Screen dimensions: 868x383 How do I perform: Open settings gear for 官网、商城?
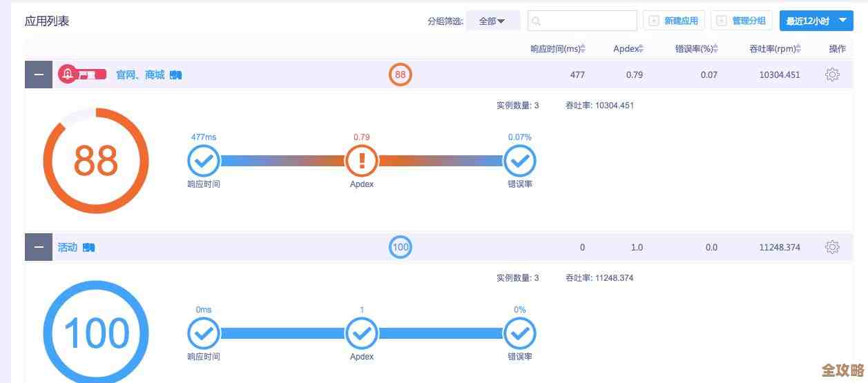pyautogui.click(x=832, y=75)
